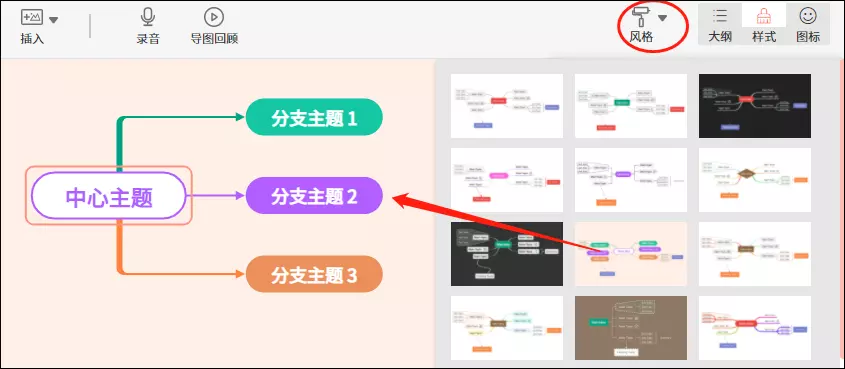Apply the black background theme thumbnail

click(754, 106)
